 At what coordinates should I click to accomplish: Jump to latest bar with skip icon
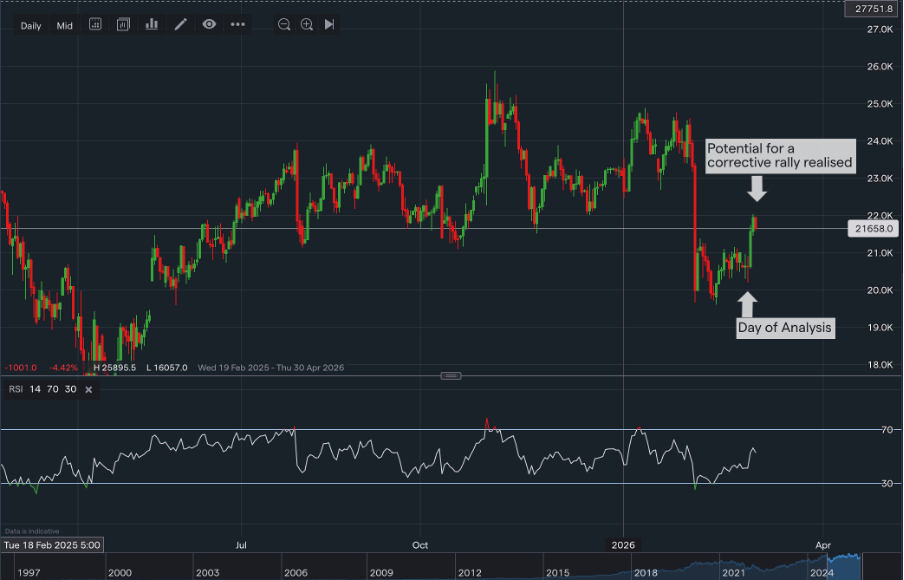coord(330,25)
